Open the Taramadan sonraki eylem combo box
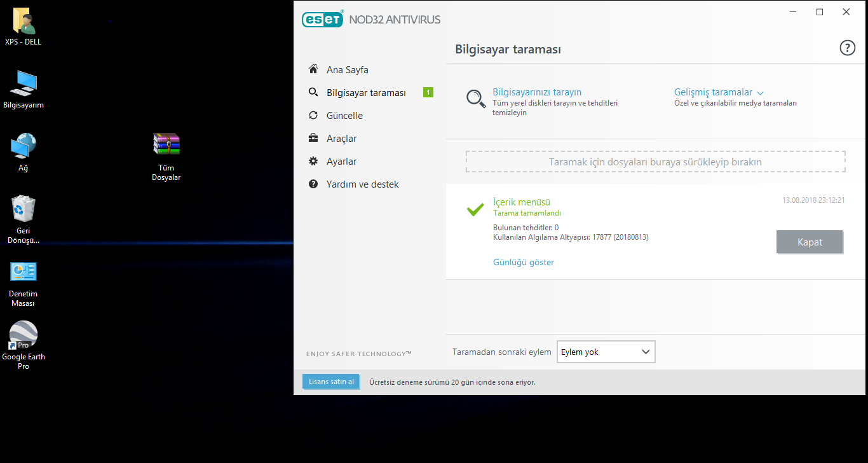The width and height of the screenshot is (868, 463). [606, 352]
